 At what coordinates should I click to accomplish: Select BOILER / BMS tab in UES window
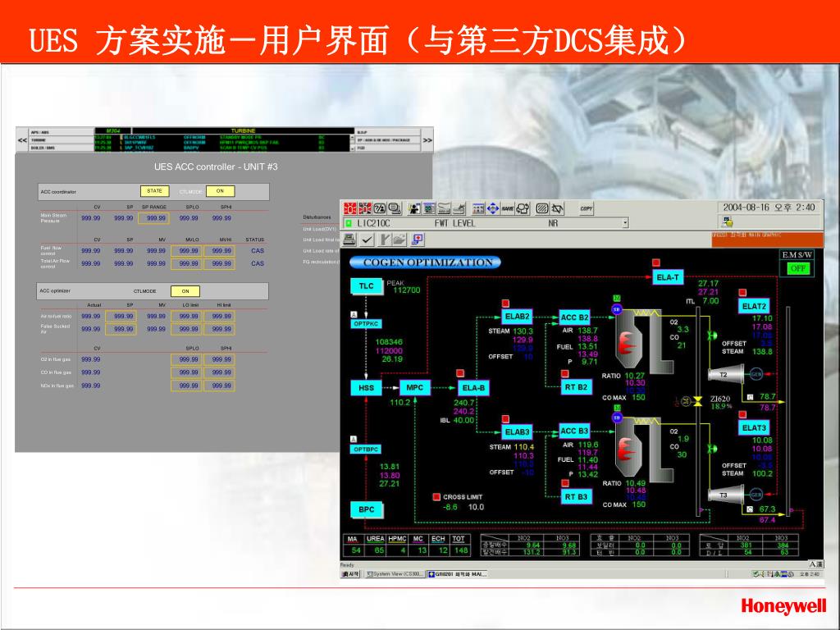click(62, 148)
